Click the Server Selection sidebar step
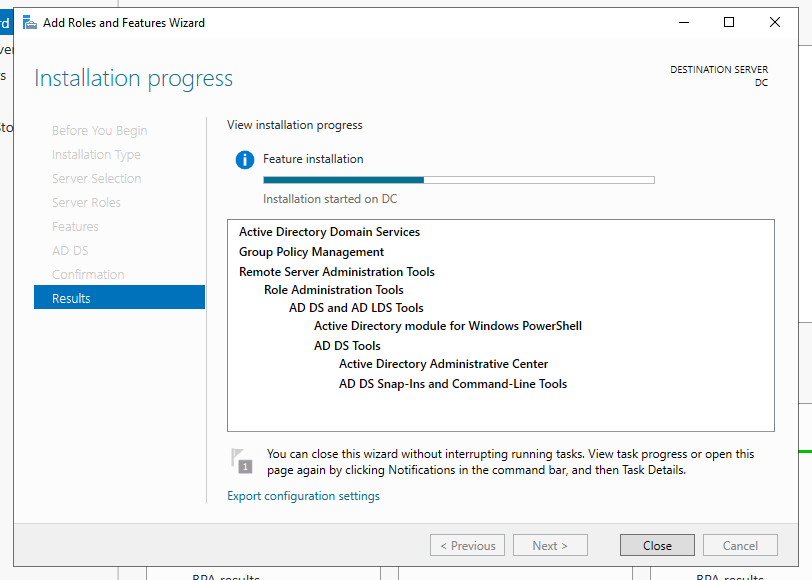Screen dimensions: 812x580 (x=96, y=178)
